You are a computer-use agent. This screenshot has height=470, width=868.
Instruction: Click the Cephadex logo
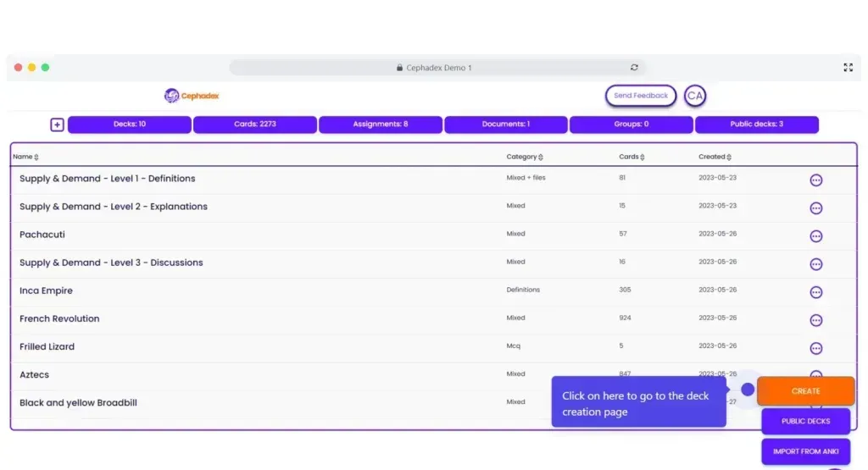tap(192, 96)
